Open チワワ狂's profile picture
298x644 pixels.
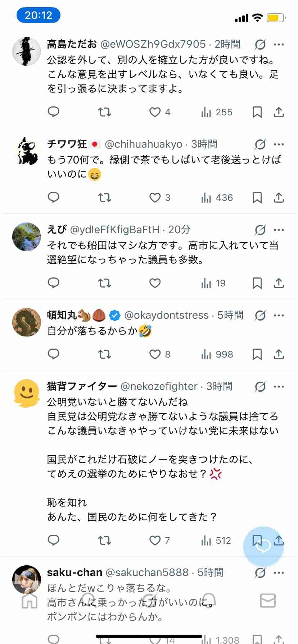click(27, 151)
